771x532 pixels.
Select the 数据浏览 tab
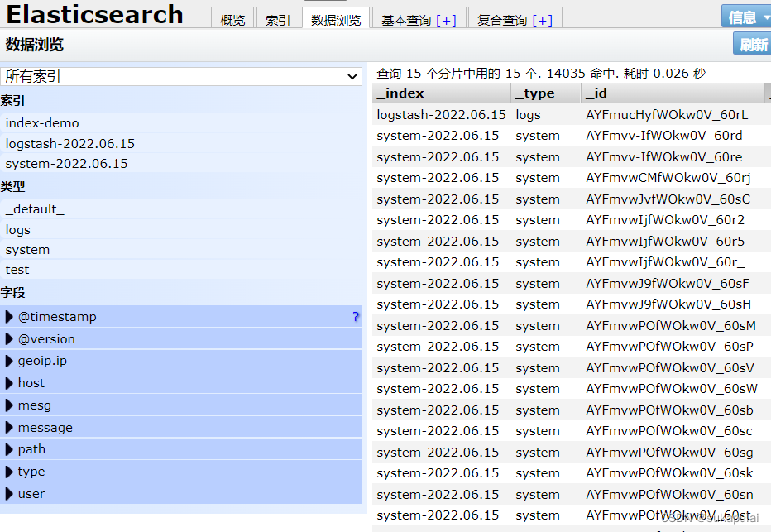point(336,19)
